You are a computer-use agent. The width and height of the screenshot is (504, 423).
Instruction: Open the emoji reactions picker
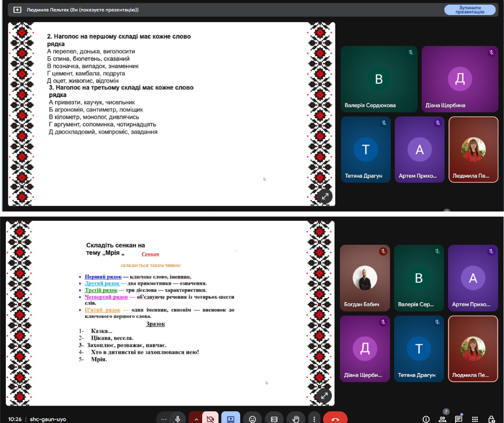tap(253, 419)
